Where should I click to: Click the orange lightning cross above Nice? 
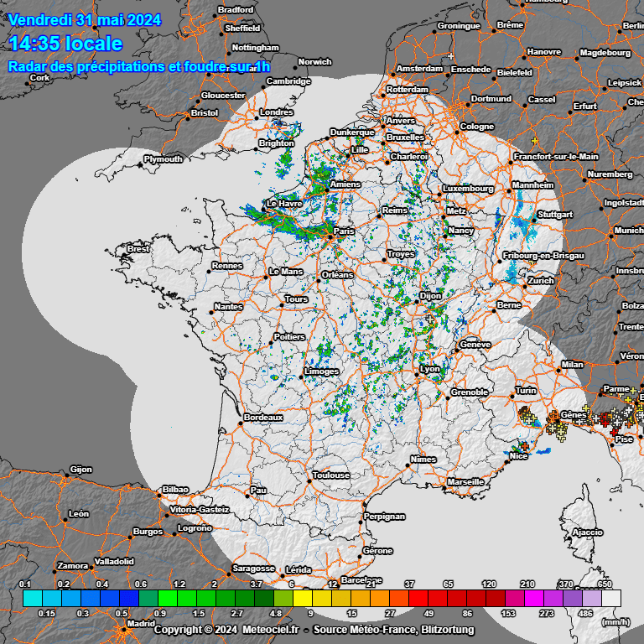pos(524,447)
